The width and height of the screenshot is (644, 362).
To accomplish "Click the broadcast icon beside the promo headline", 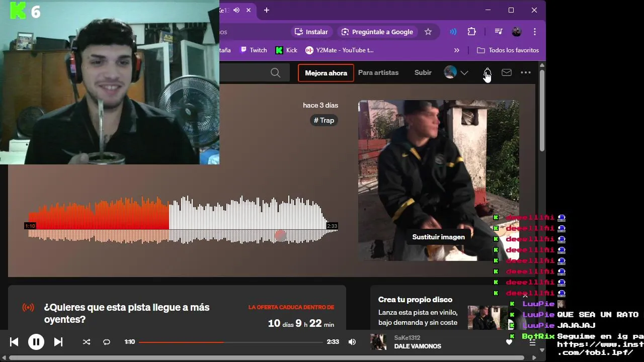I will coord(28,308).
